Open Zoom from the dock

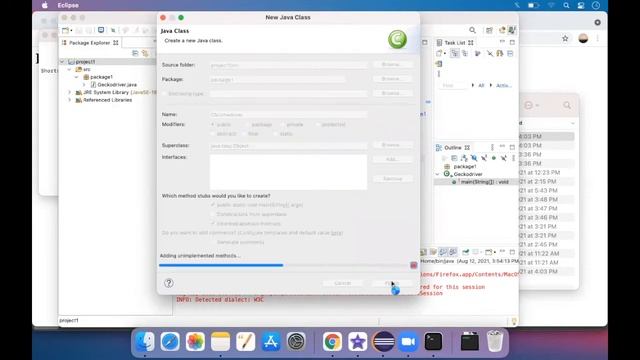pyautogui.click(x=408, y=342)
